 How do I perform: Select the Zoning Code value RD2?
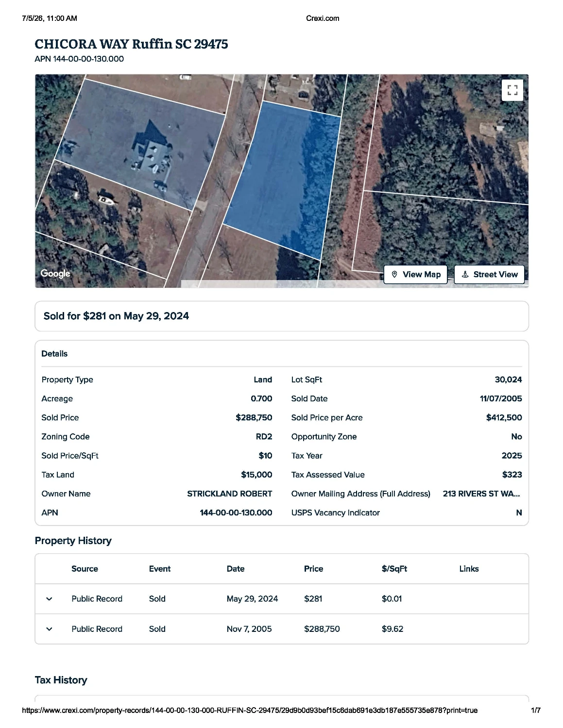(x=264, y=437)
